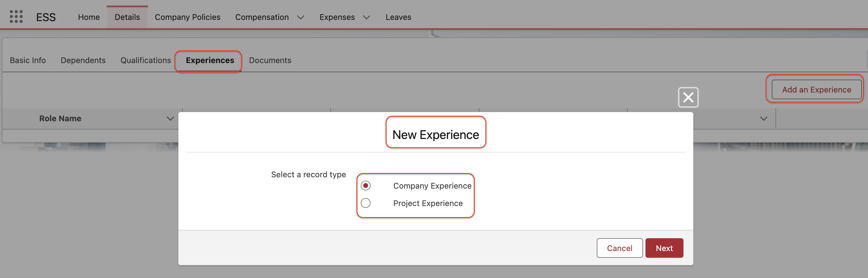This screenshot has width=868, height=278.
Task: Show the Documents subtab
Action: click(x=270, y=60)
